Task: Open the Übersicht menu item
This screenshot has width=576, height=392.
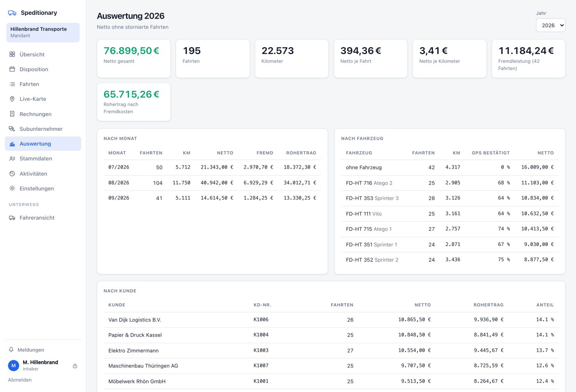Action: (43, 54)
